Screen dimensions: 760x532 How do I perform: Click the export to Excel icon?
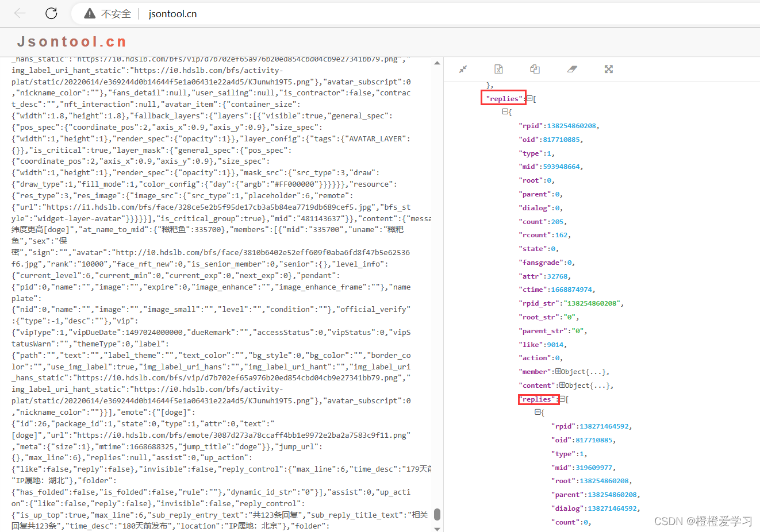498,69
